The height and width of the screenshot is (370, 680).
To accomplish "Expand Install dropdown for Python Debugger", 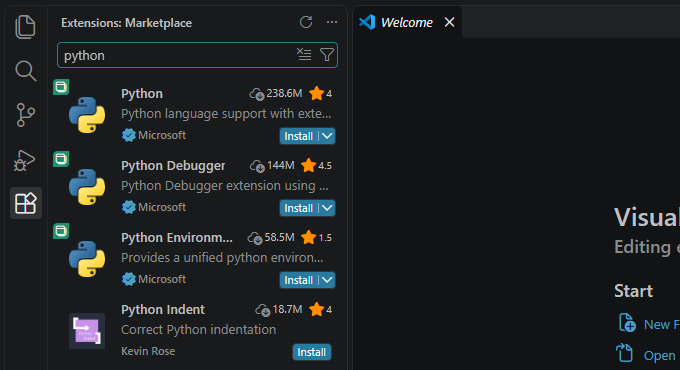I will [327, 208].
